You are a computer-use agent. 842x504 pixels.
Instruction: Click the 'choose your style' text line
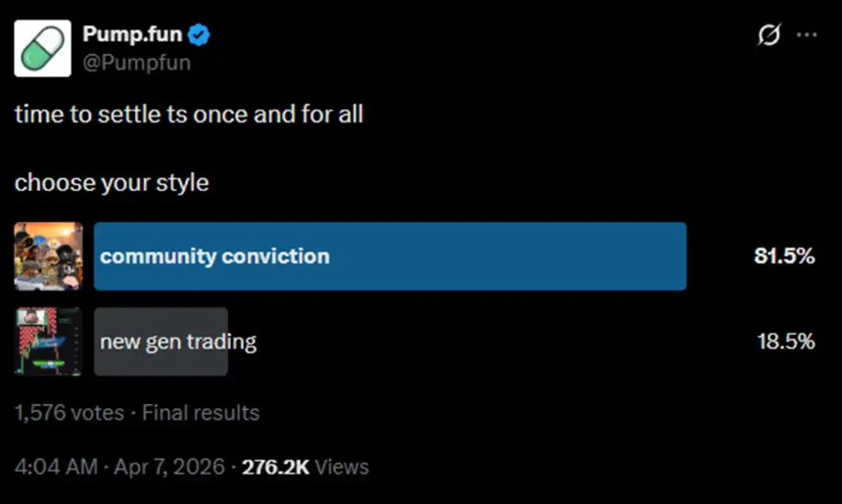(112, 183)
